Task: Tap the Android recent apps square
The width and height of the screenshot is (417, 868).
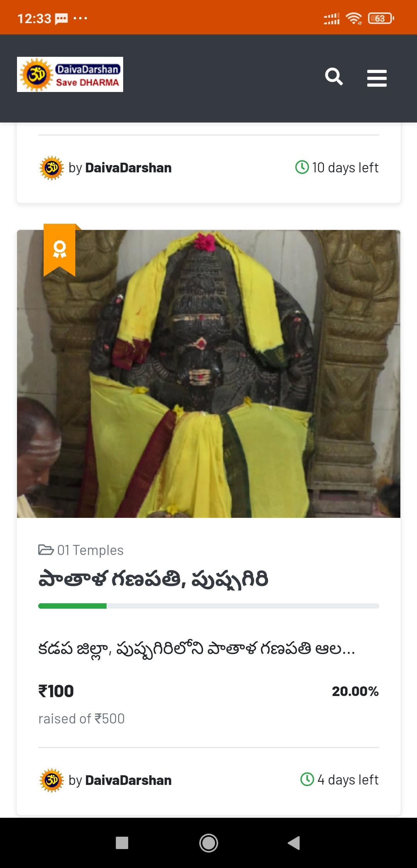Action: 122,843
